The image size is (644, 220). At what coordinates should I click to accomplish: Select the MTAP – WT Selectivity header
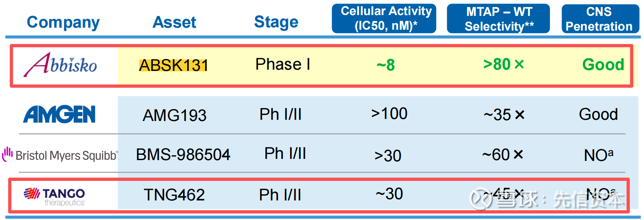[498, 19]
